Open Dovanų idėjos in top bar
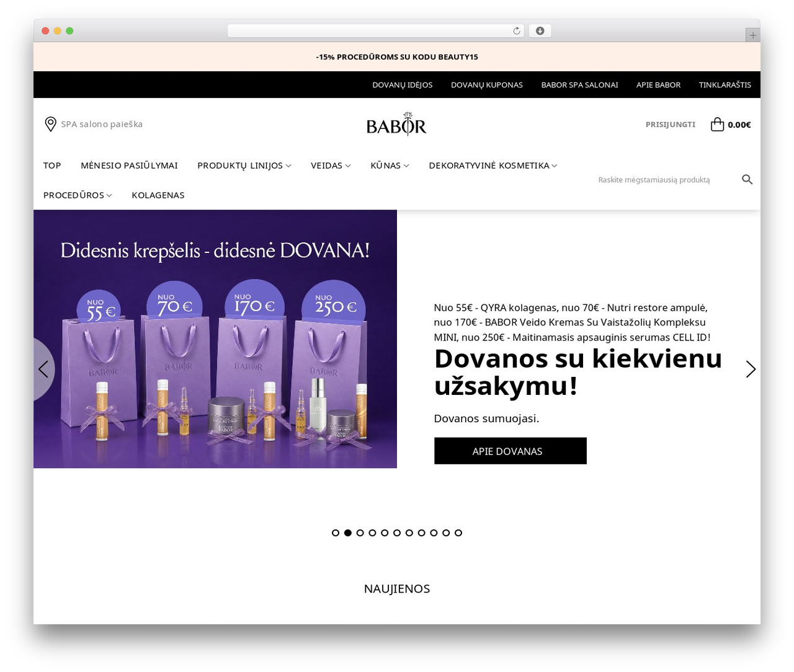 402,85
